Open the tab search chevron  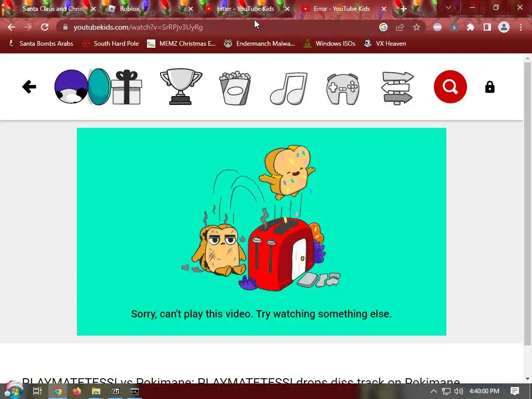pos(448,7)
